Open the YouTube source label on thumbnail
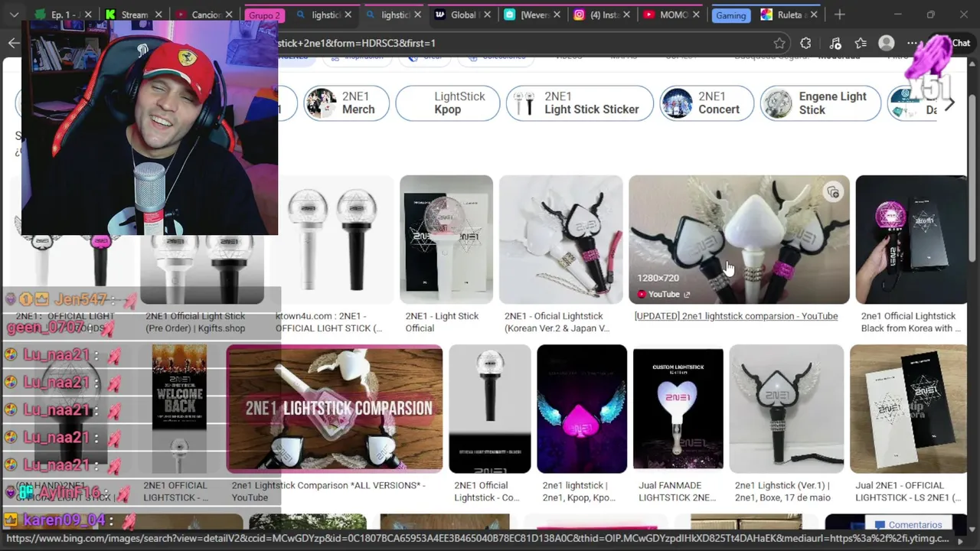The width and height of the screenshot is (980, 551). (663, 295)
